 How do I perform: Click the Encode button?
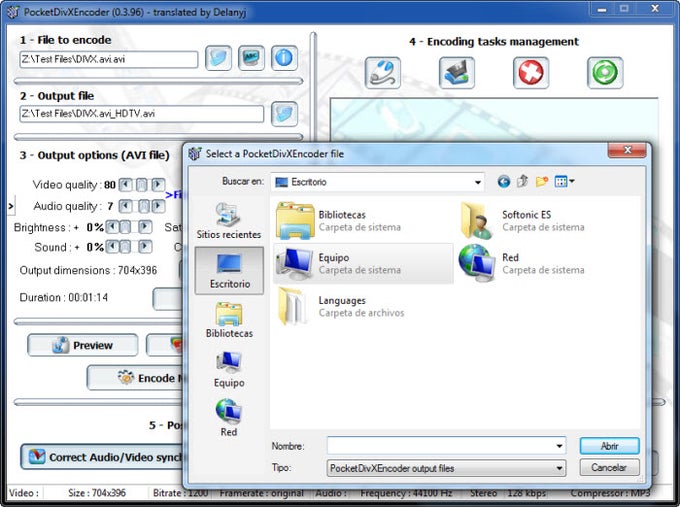(x=135, y=378)
